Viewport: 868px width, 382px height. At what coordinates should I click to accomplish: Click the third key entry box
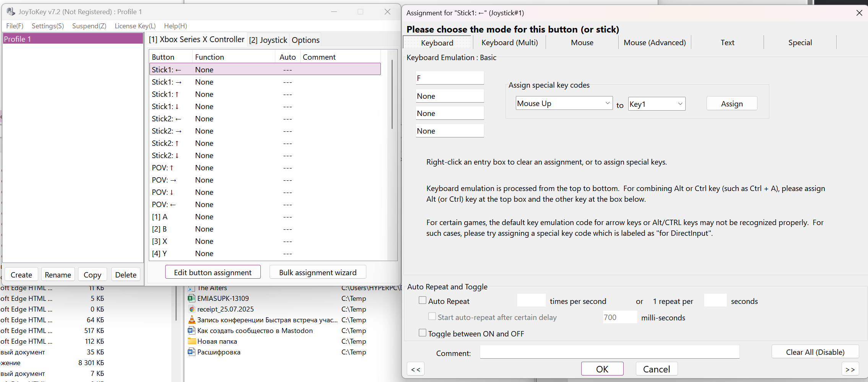(x=450, y=113)
